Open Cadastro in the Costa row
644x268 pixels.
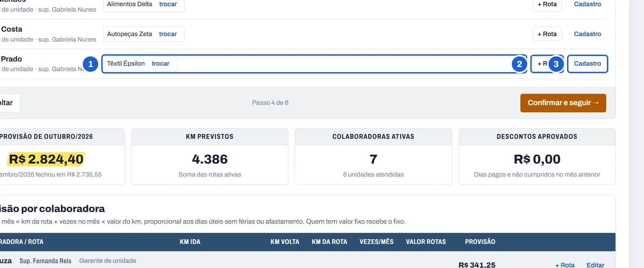[587, 34]
